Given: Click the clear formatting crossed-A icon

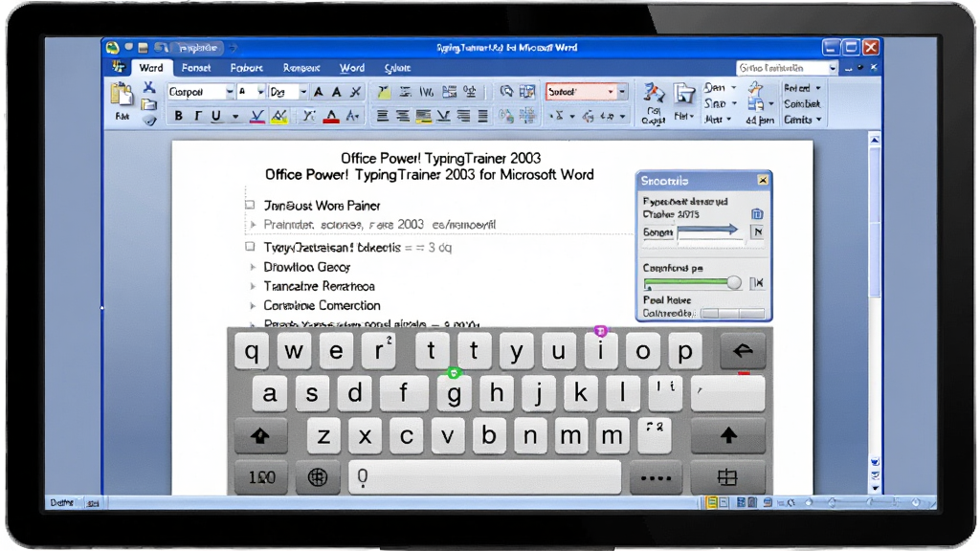Looking at the screenshot, I should (x=356, y=92).
